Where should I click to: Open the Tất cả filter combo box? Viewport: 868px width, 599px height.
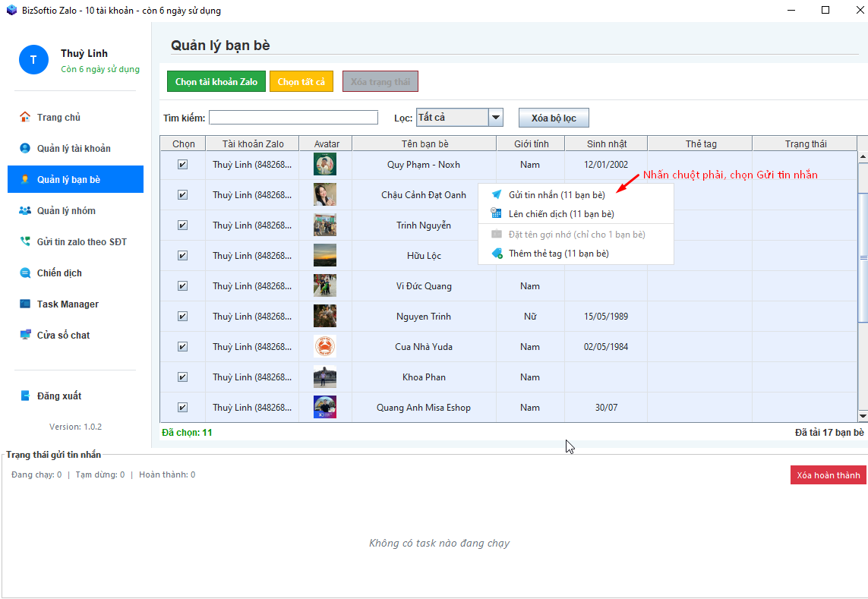pos(452,118)
